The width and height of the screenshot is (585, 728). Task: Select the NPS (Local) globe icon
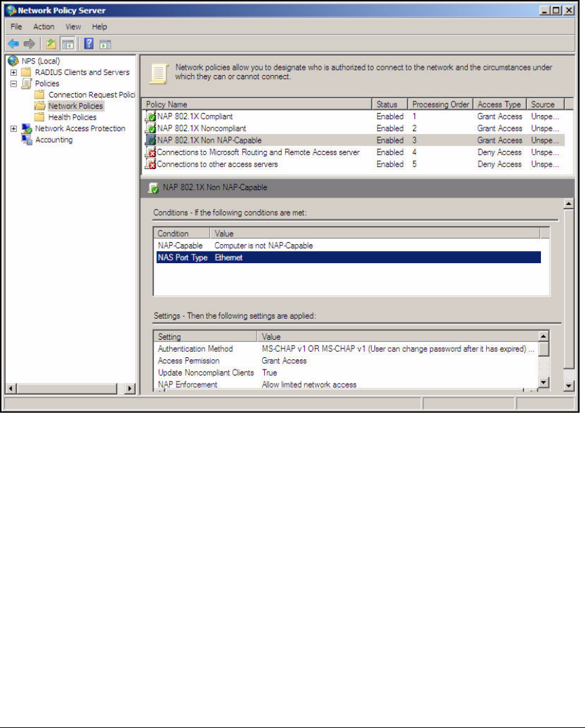[14, 61]
